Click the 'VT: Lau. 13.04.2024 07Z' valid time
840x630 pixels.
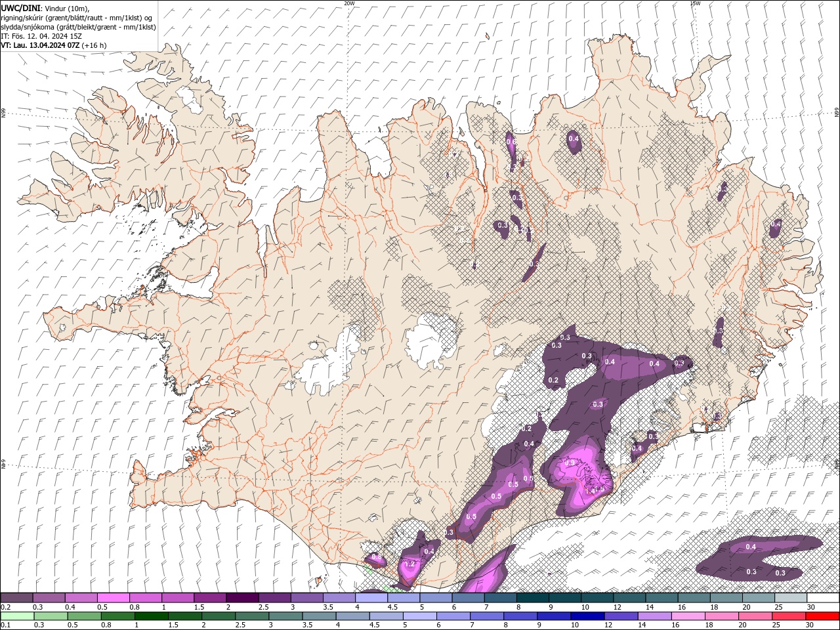pyautogui.click(x=41, y=45)
